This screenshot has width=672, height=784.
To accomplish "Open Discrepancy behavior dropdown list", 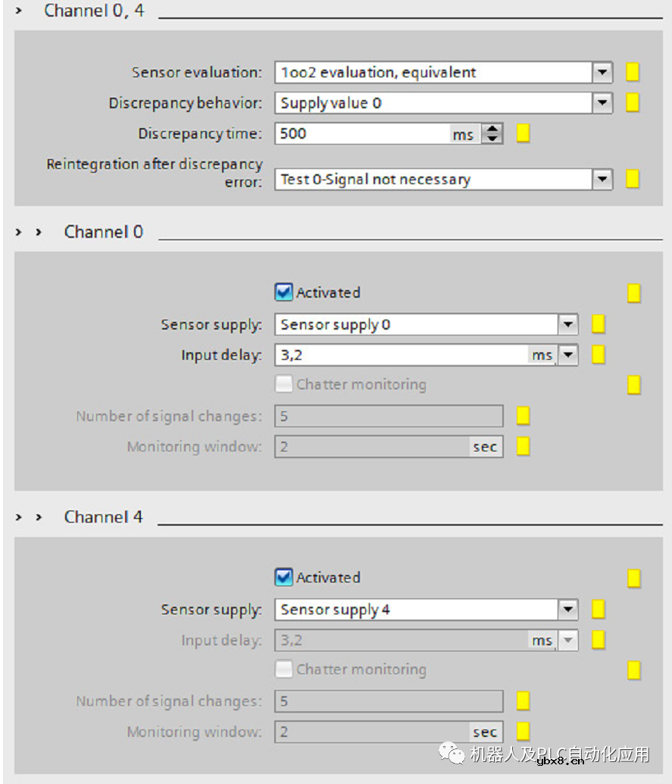I will (602, 103).
